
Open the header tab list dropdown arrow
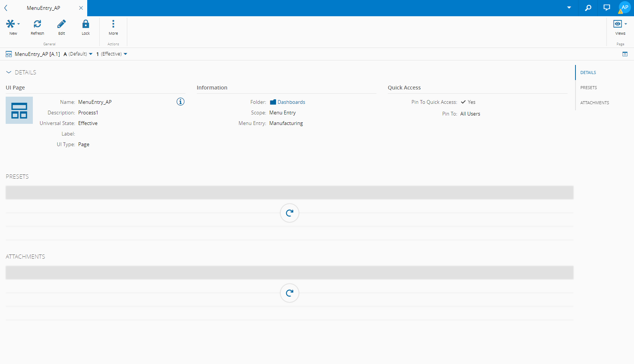(x=569, y=8)
